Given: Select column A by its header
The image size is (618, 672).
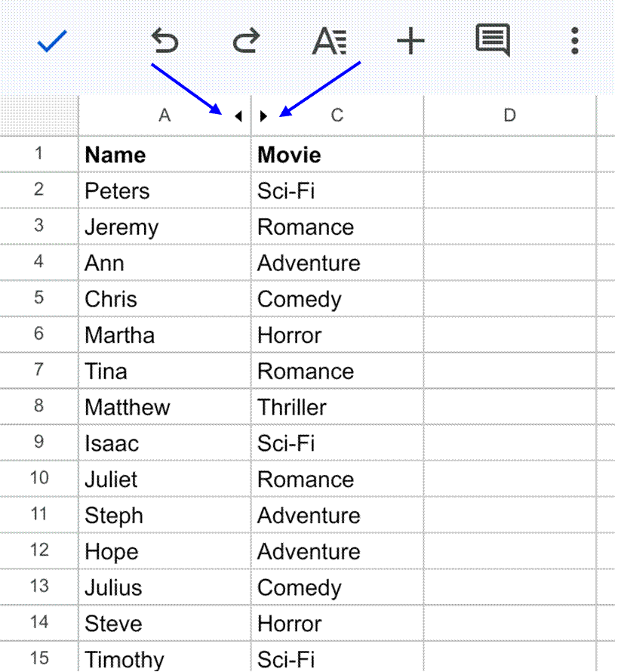Looking at the screenshot, I should (x=164, y=116).
